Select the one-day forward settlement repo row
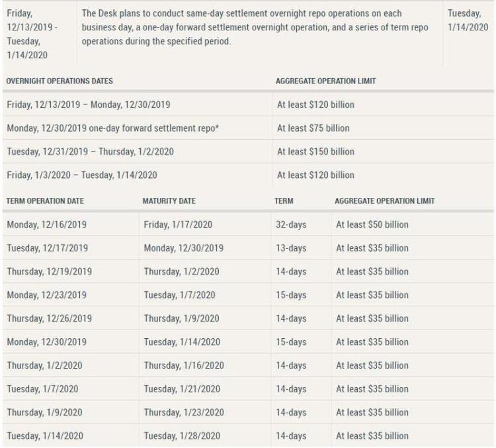Viewport: 496px width, 448px height. [x=112, y=128]
